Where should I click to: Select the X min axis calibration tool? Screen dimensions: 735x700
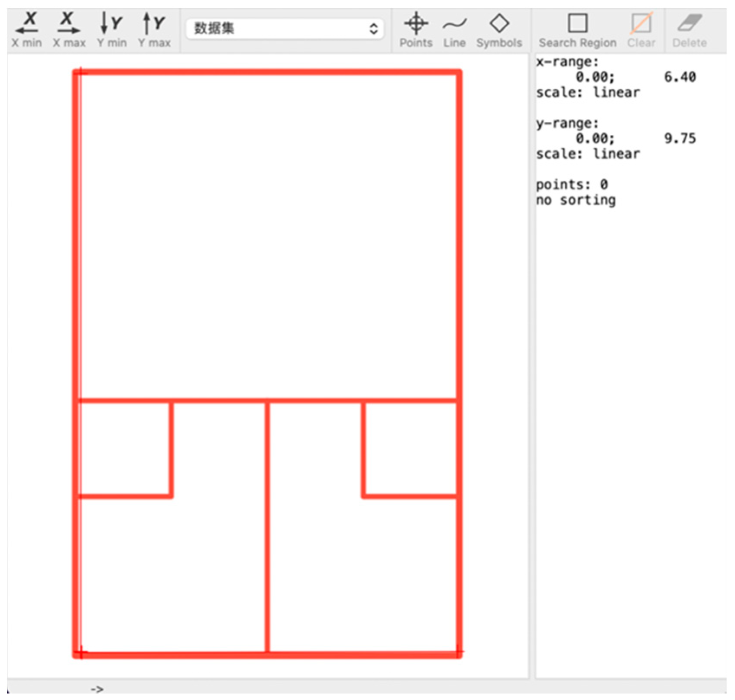click(x=27, y=30)
